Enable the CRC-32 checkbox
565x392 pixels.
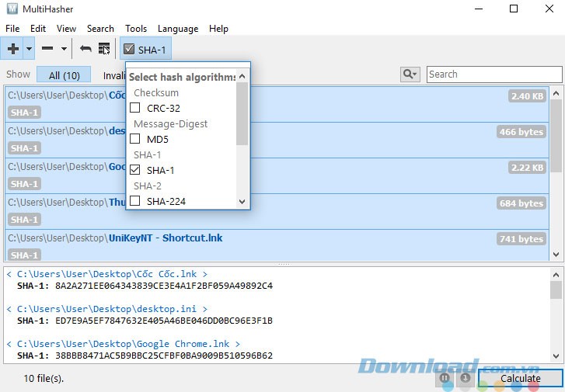click(135, 108)
